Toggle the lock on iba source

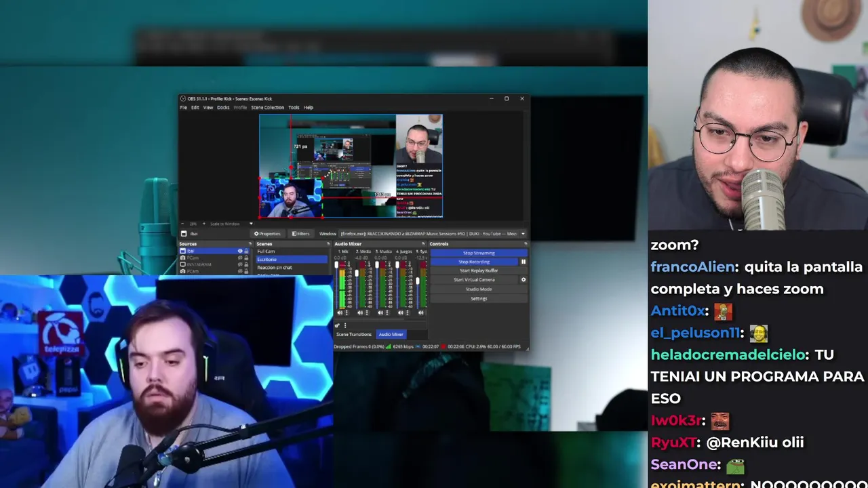tap(246, 251)
